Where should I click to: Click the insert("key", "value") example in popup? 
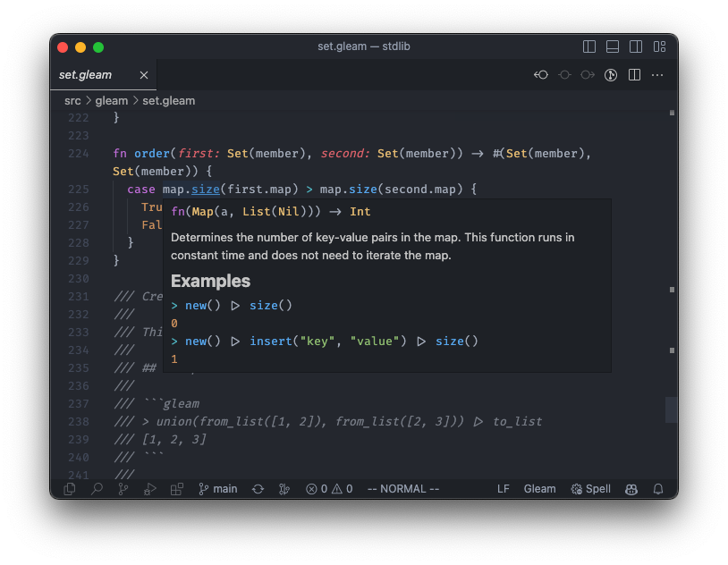click(x=328, y=342)
